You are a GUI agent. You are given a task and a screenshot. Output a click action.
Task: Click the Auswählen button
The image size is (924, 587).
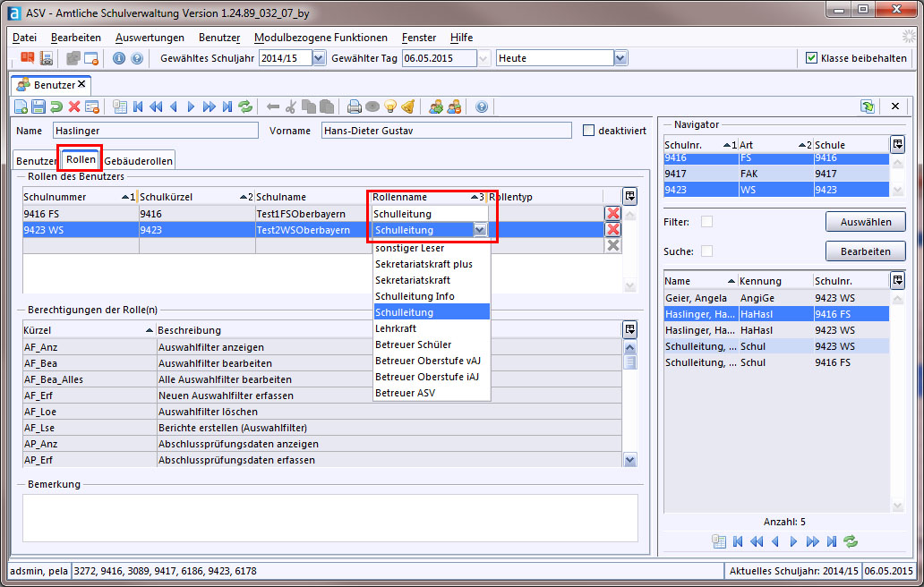click(x=865, y=221)
